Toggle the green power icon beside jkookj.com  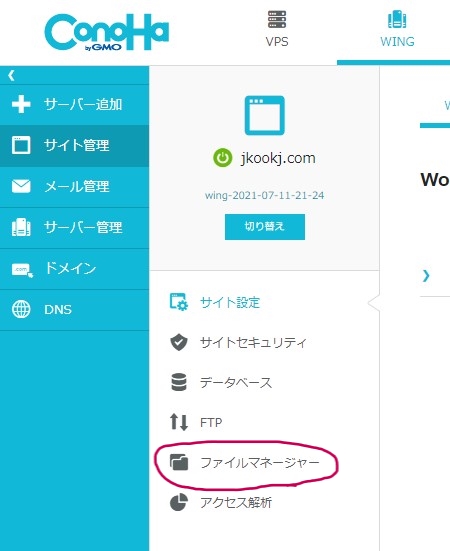tap(222, 158)
